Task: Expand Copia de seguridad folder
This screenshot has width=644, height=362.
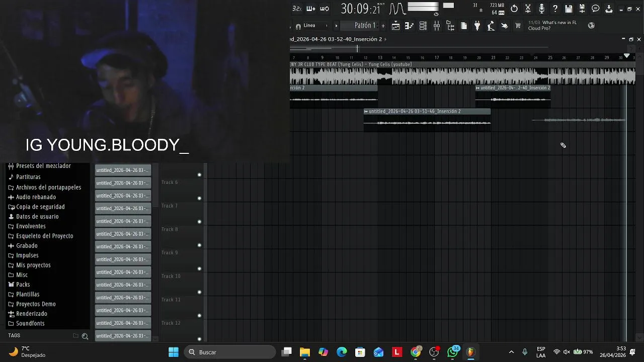Action: (x=40, y=207)
